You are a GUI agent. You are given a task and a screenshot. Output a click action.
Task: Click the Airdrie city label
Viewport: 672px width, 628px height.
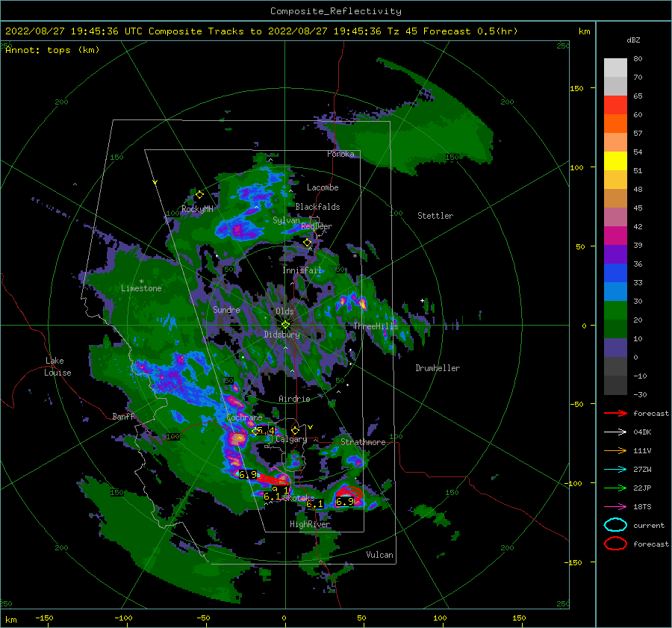294,399
